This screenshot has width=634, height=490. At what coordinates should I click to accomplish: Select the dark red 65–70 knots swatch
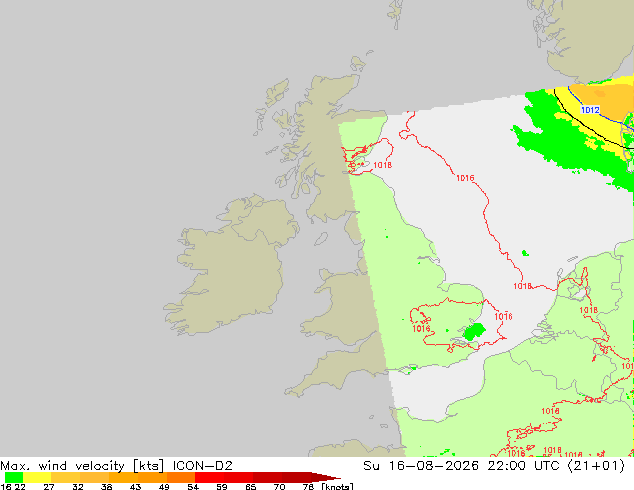pos(267,477)
